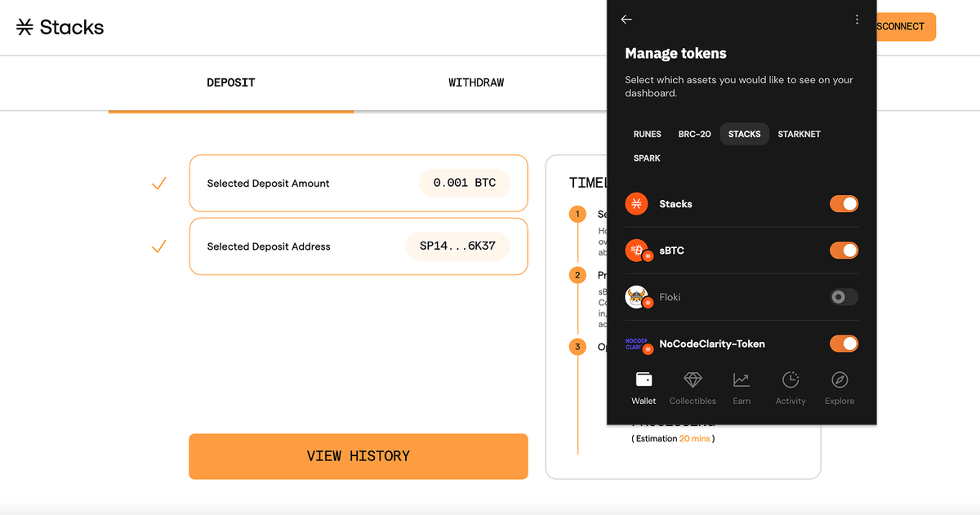Enable the Floki token toggle
This screenshot has width=980, height=515.
[844, 297]
